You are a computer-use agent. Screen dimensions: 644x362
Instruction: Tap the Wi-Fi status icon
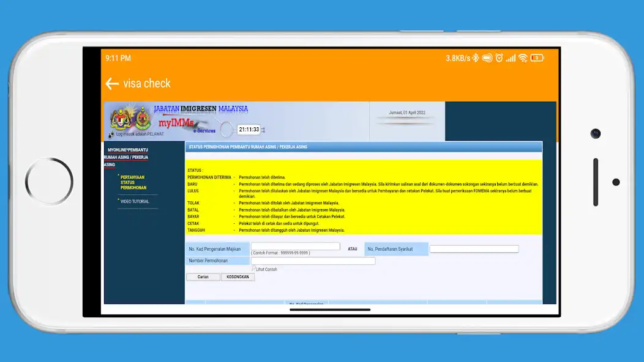(522, 58)
